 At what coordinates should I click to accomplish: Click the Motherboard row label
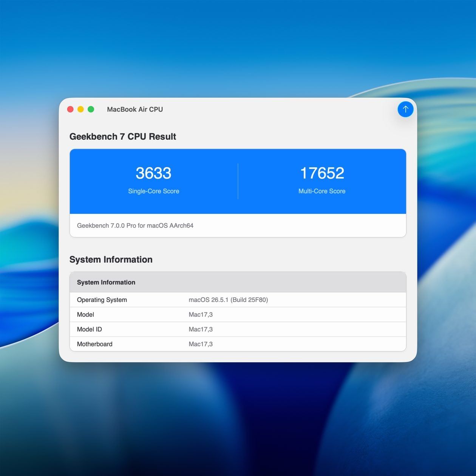(94, 344)
